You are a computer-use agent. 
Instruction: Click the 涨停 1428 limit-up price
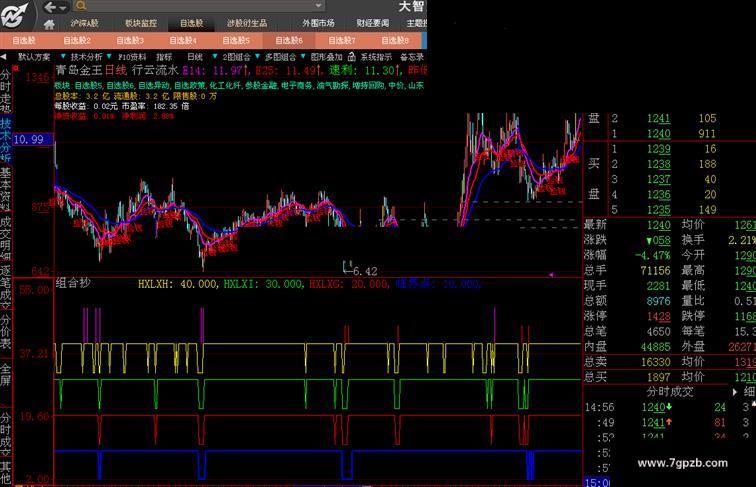(x=659, y=316)
